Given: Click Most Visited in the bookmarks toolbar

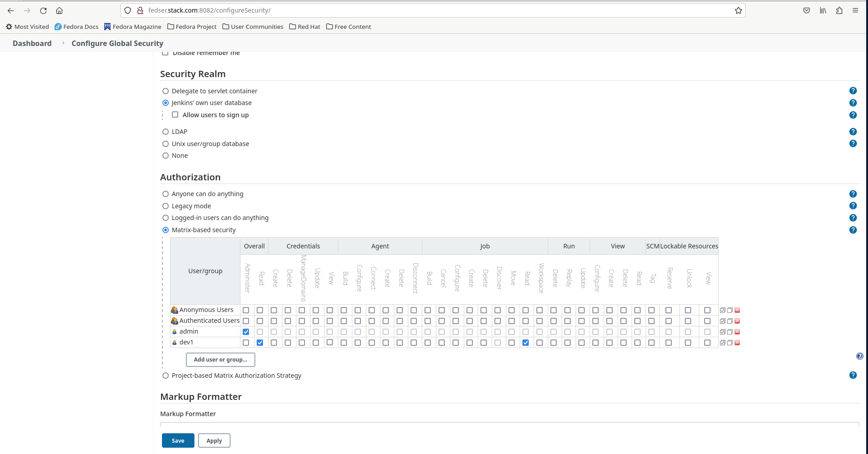Looking at the screenshot, I should (27, 27).
